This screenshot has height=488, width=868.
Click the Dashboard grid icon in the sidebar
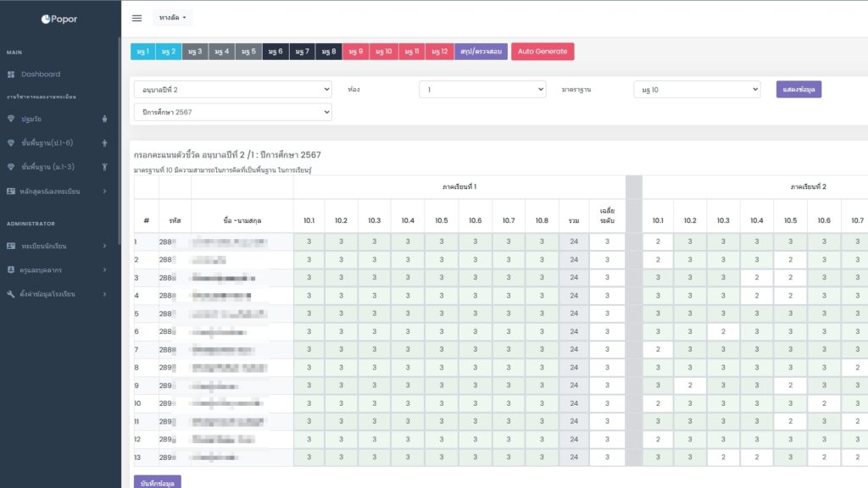tap(11, 75)
